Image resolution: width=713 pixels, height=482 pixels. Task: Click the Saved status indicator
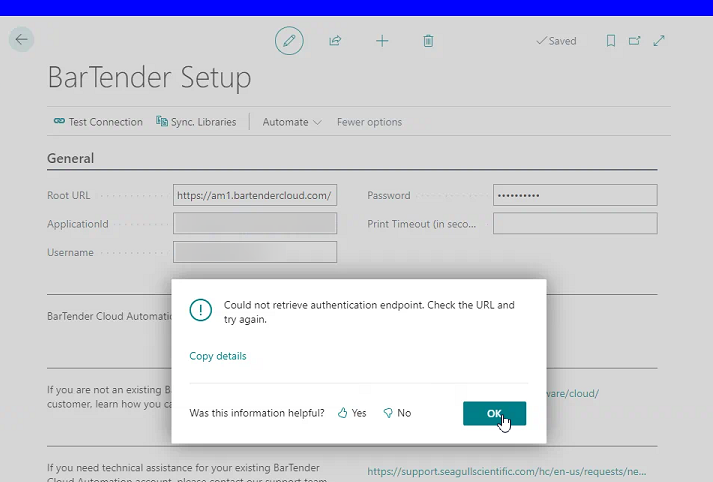click(x=556, y=41)
